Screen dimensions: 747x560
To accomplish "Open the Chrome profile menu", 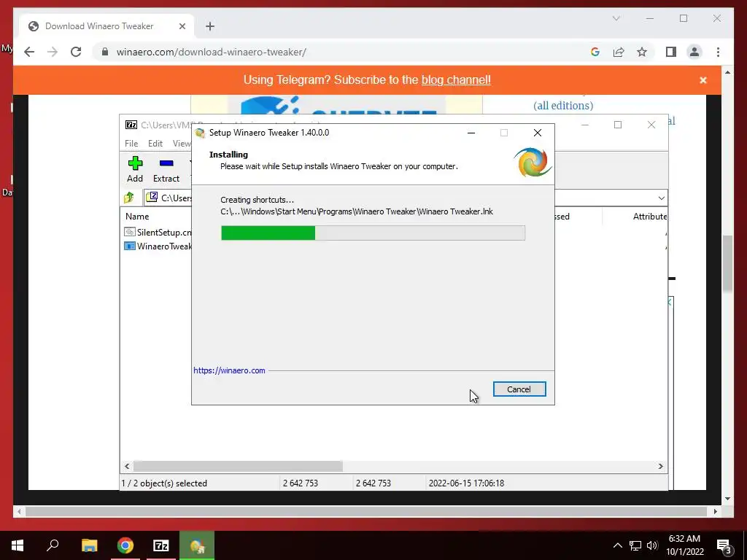I will pyautogui.click(x=694, y=52).
